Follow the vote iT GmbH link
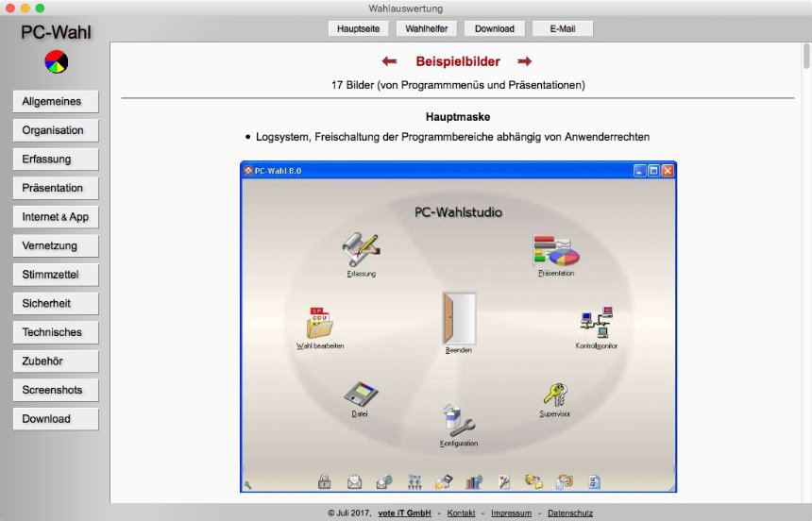This screenshot has width=812, height=521. [x=404, y=513]
